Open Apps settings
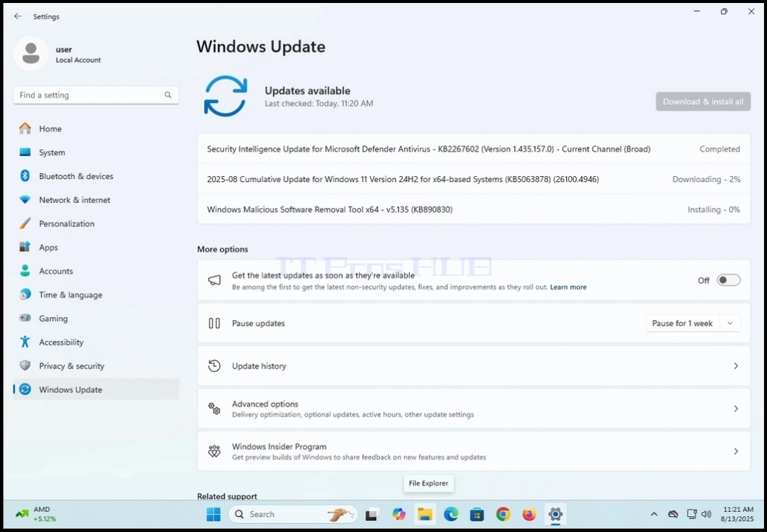 [96, 248]
